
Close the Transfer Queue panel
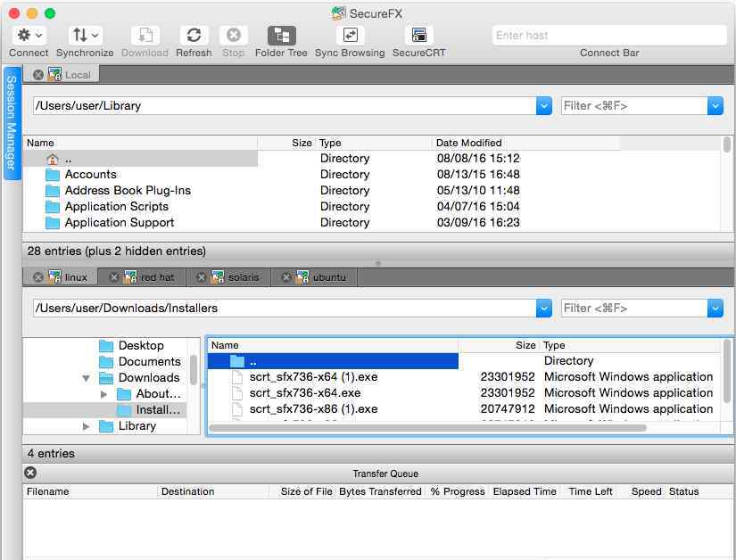coord(30,473)
